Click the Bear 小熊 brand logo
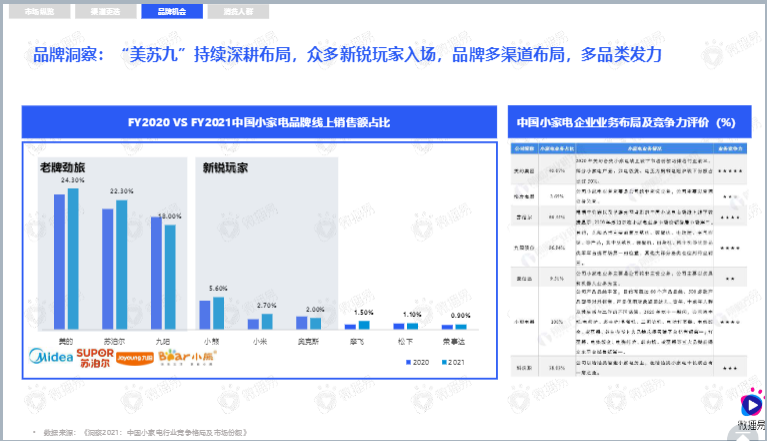This screenshot has width=767, height=441. pos(187,357)
